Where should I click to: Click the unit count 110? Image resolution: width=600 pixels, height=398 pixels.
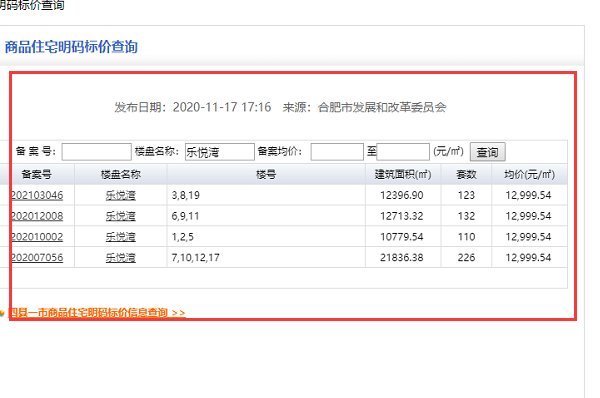(x=466, y=237)
